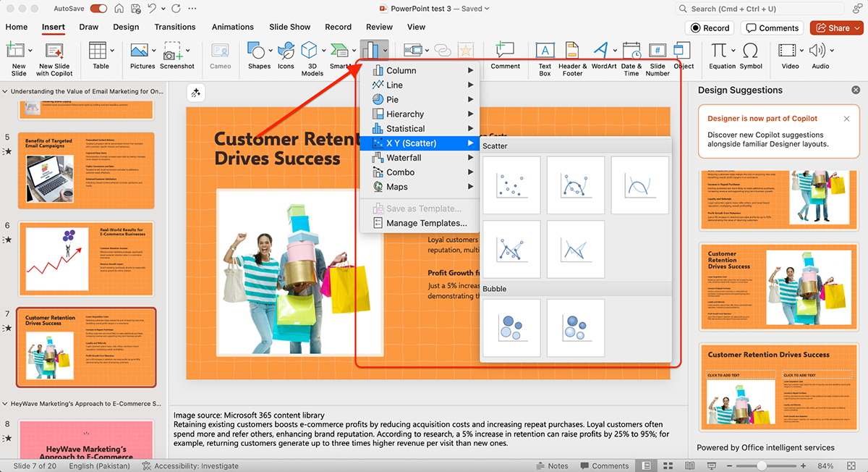Switch to Normal view in status bar

click(x=646, y=465)
